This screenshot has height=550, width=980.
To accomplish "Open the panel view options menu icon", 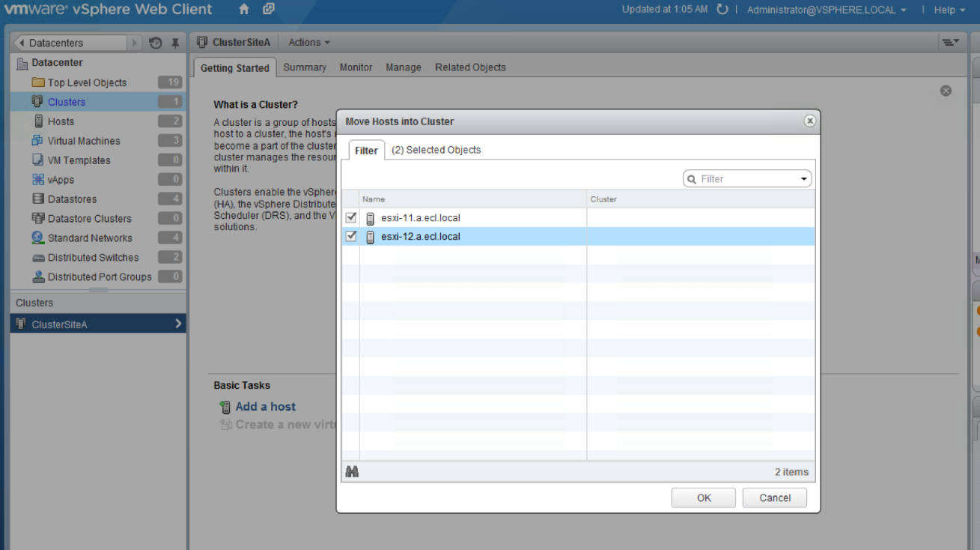I will pyautogui.click(x=951, y=43).
